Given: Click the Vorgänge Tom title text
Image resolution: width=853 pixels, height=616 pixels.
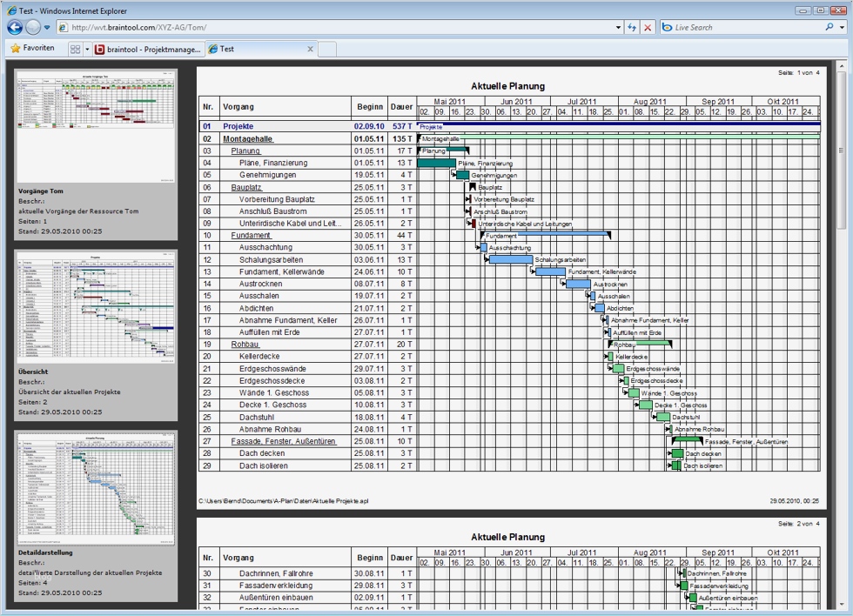Looking at the screenshot, I should 41,191.
